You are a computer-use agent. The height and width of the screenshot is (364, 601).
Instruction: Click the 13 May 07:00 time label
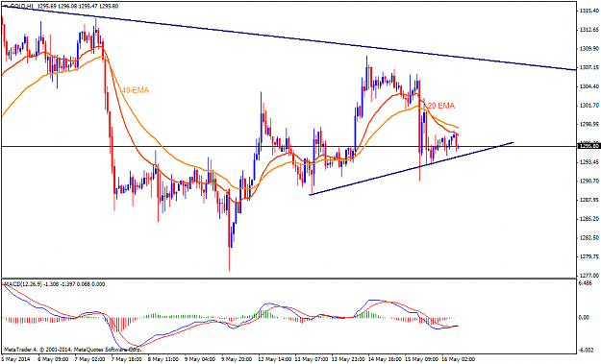[311, 359]
